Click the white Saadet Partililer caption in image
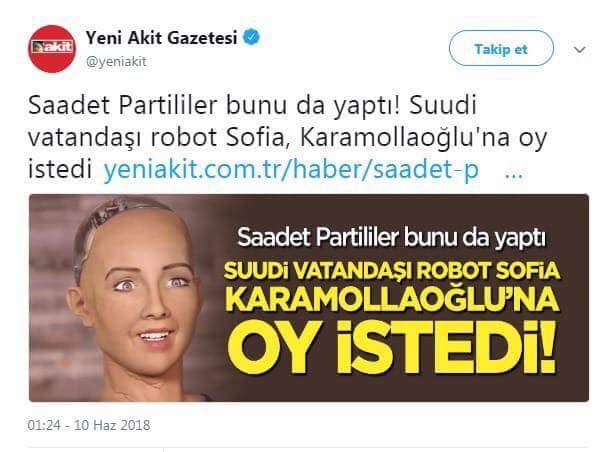This screenshot has width=604, height=452. 391,237
